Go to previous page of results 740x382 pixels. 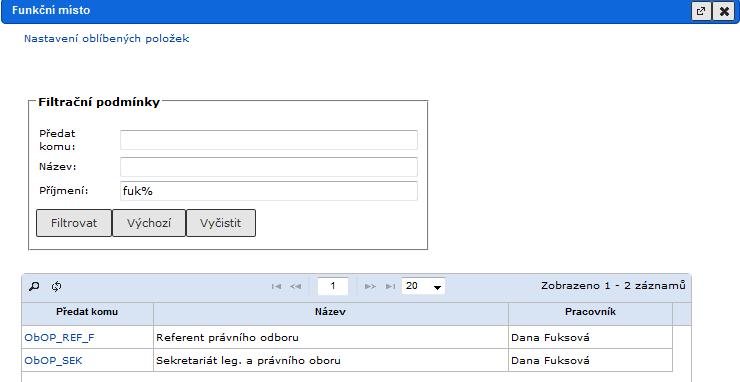tap(295, 286)
